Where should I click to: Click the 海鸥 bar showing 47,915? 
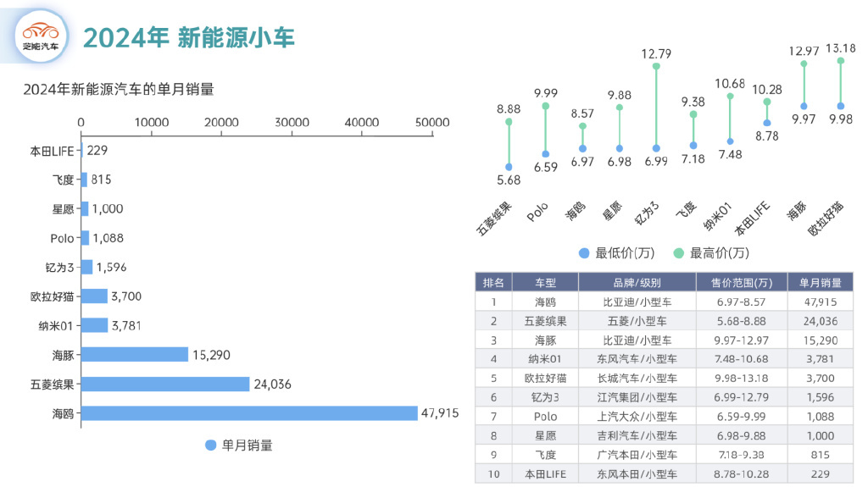coord(249,413)
